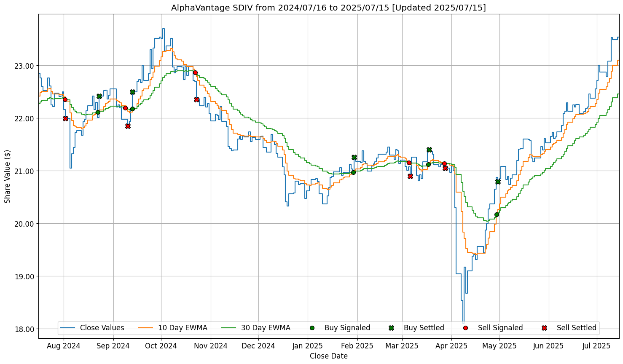
Task: Click the Buy Settled X at $22.50 in September 2024
Action: [132, 92]
